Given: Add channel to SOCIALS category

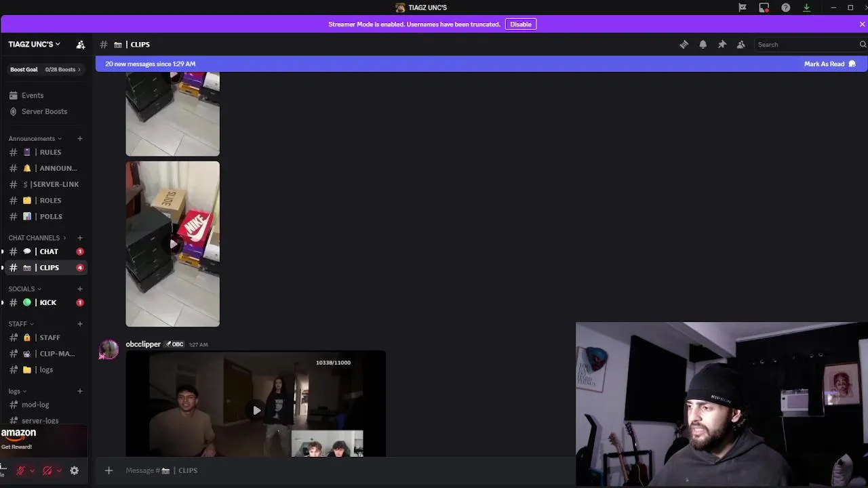Looking at the screenshot, I should [80, 289].
